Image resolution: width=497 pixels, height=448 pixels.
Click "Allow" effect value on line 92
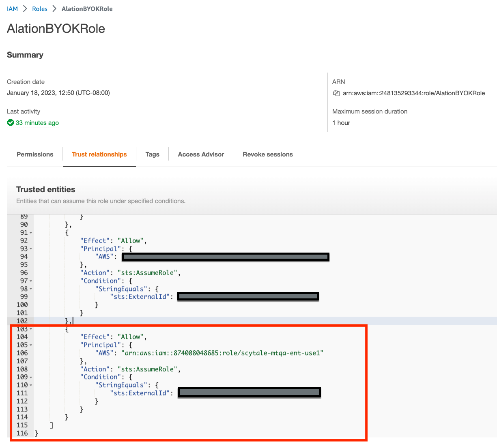point(131,240)
